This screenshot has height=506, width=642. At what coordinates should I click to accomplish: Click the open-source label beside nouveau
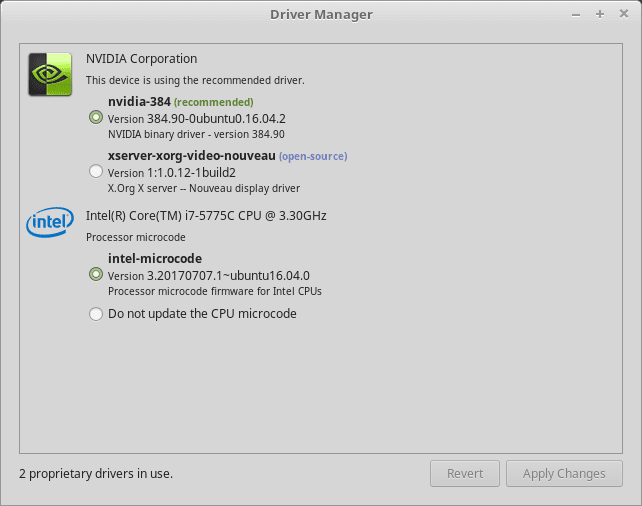pos(312,156)
